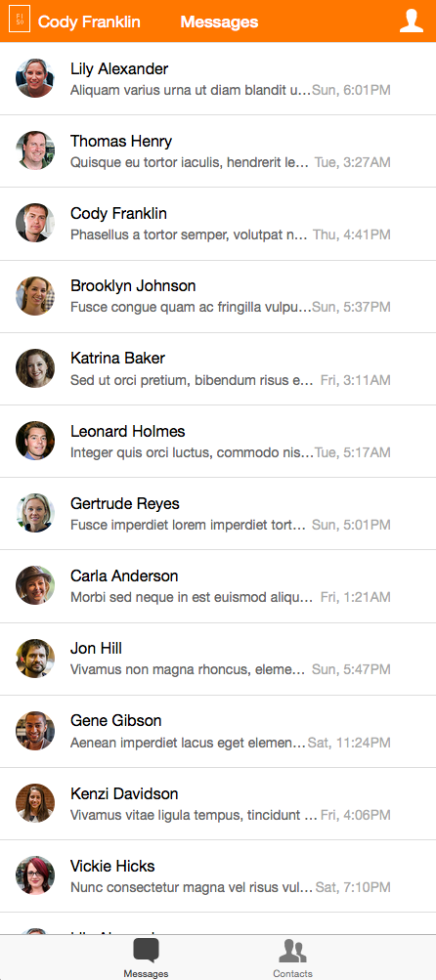The height and width of the screenshot is (980, 436).
Task: Open Cody Franklin's message in list
Action: coord(218,224)
